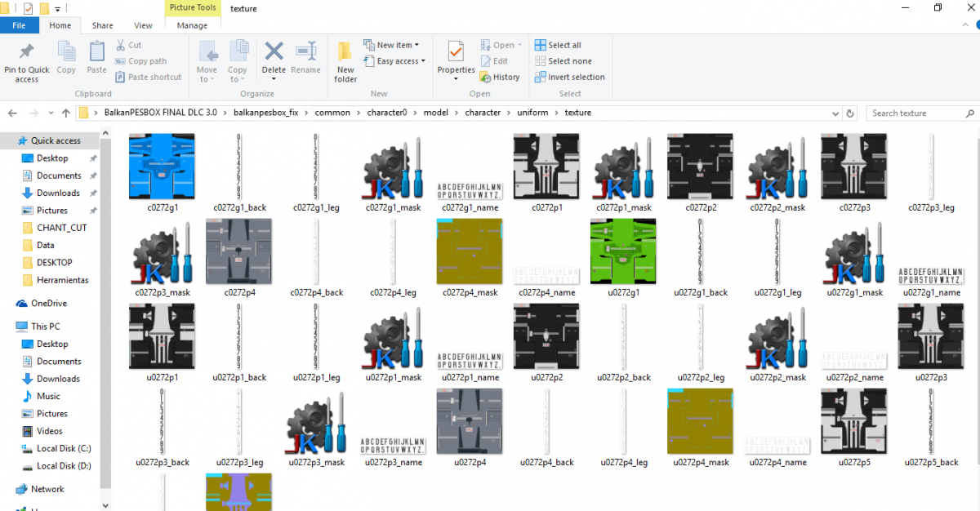Image resolution: width=980 pixels, height=511 pixels.
Task: Click the balkanpesbox_fix breadcrumb segment
Action: [267, 113]
